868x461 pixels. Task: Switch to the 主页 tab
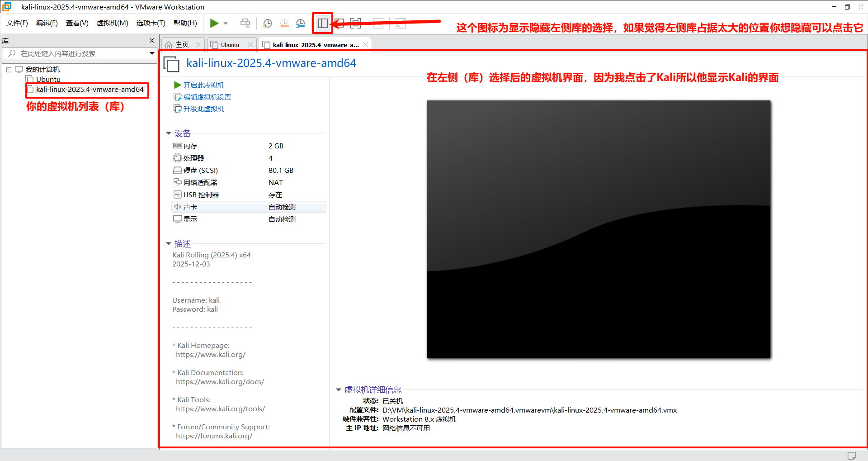(x=182, y=45)
